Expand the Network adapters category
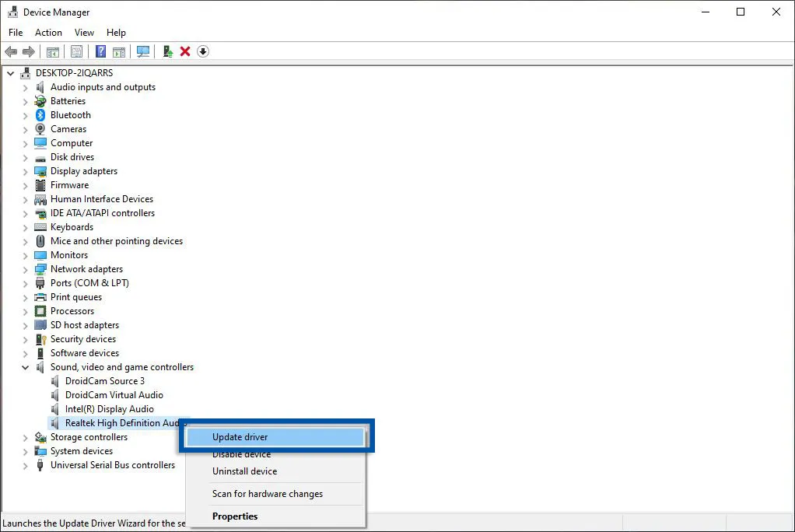This screenshot has height=532, width=795. pos(25,268)
